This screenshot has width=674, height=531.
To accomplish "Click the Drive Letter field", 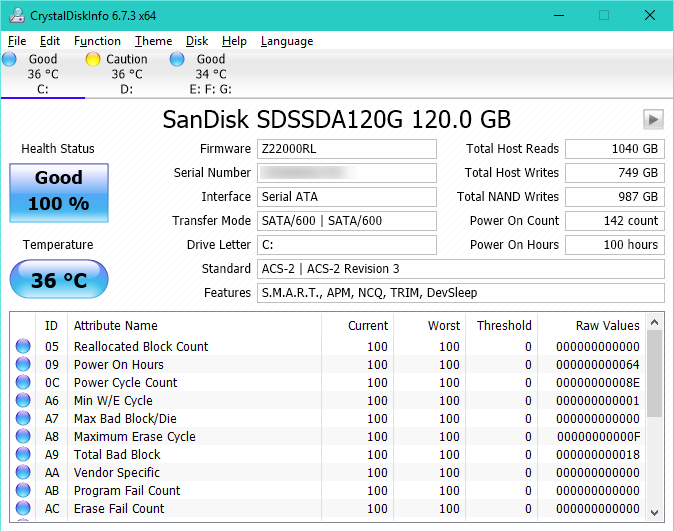I will click(x=347, y=245).
